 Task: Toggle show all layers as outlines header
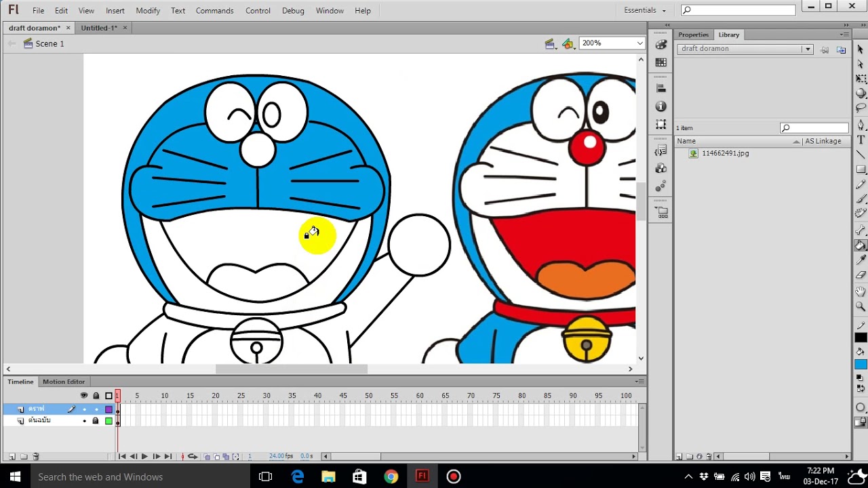coord(108,396)
